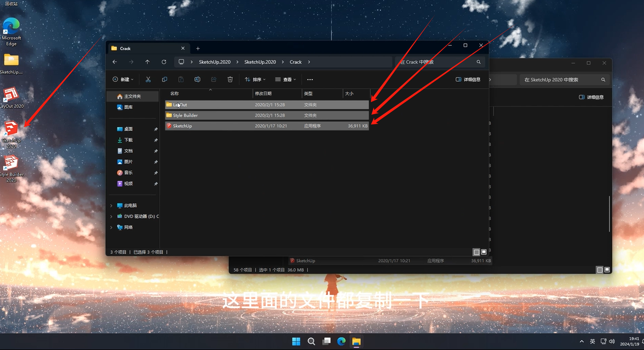Expand 此电脑 in navigation pane
The width and height of the screenshot is (644, 350).
click(x=111, y=205)
